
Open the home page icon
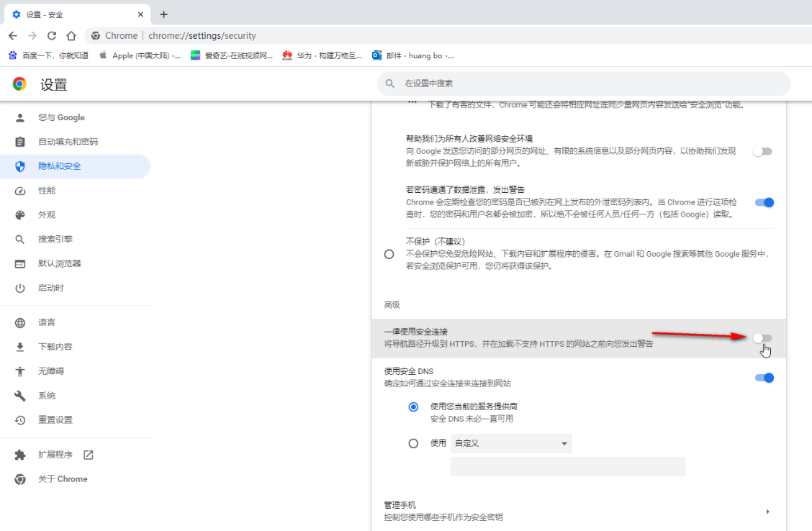[x=71, y=36]
